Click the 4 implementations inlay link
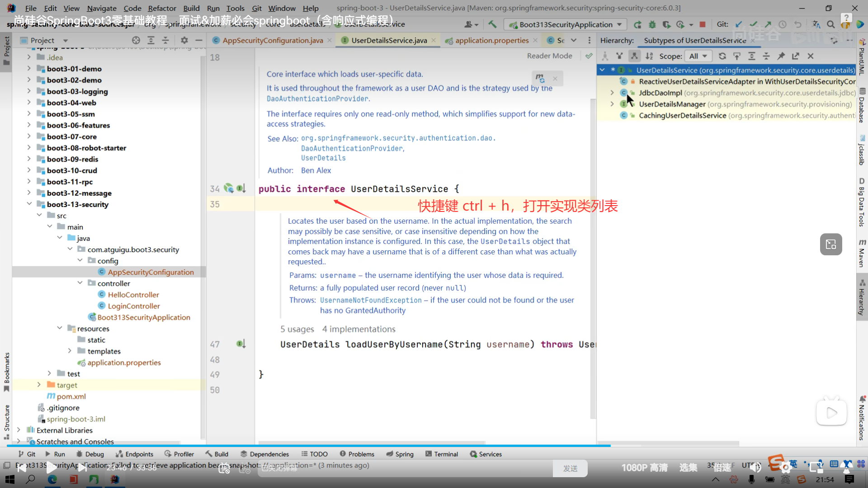 pyautogui.click(x=359, y=329)
